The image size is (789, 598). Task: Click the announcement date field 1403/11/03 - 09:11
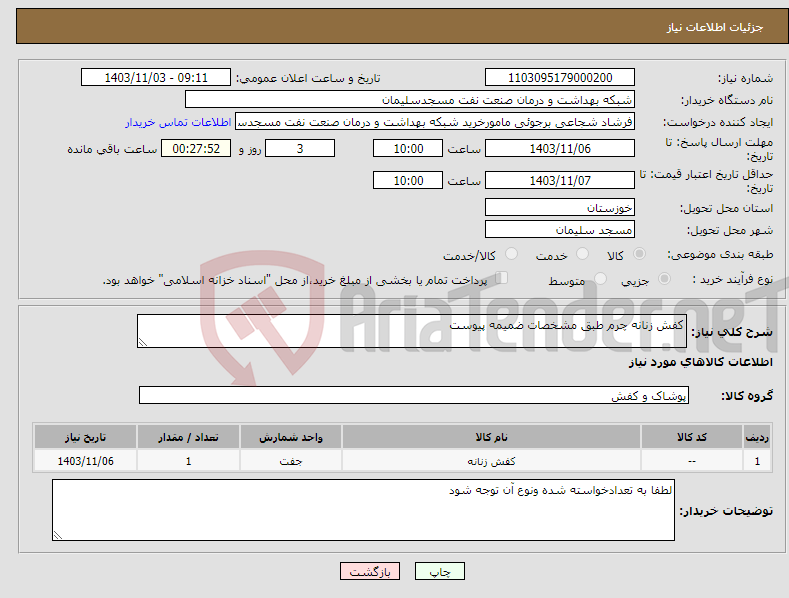coord(155,78)
